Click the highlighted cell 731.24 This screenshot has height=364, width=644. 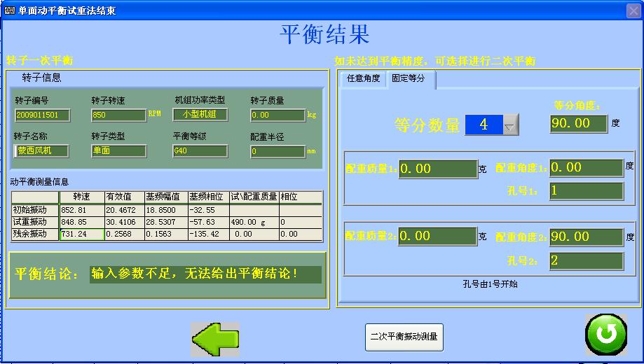click(x=82, y=234)
